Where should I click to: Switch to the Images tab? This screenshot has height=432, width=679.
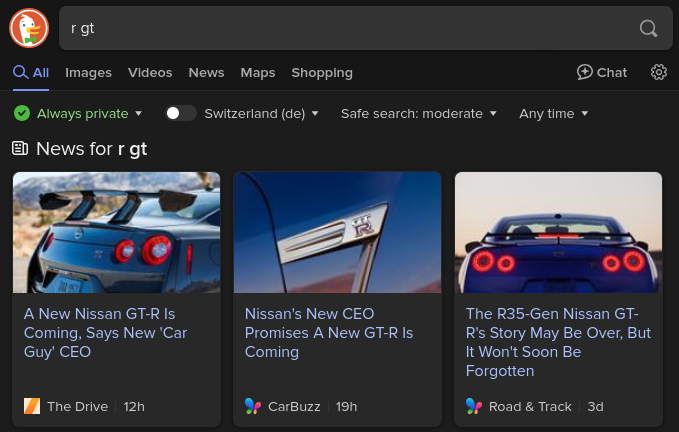[x=88, y=72]
